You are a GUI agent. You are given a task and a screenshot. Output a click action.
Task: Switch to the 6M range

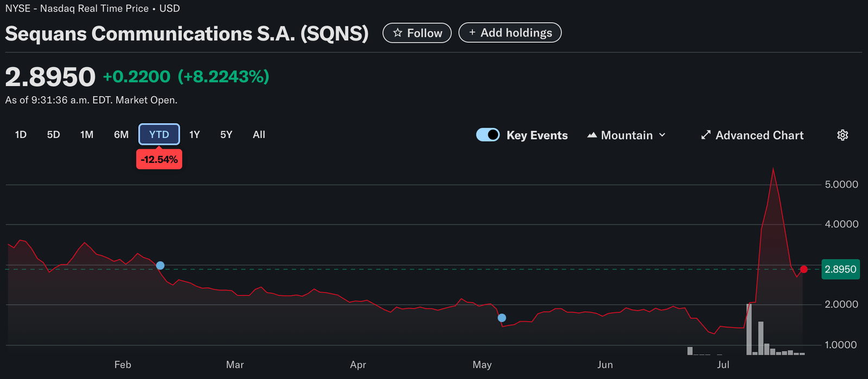[x=121, y=135]
